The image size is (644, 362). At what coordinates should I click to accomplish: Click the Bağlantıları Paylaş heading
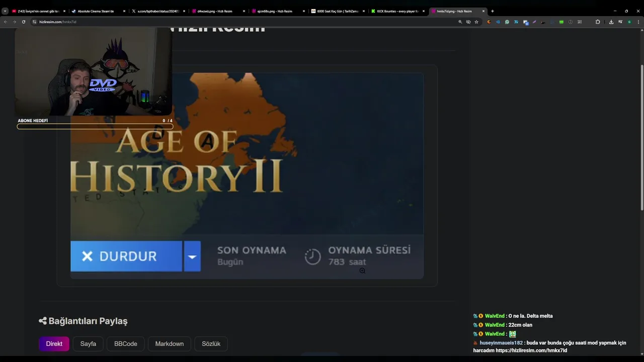pyautogui.click(x=88, y=321)
